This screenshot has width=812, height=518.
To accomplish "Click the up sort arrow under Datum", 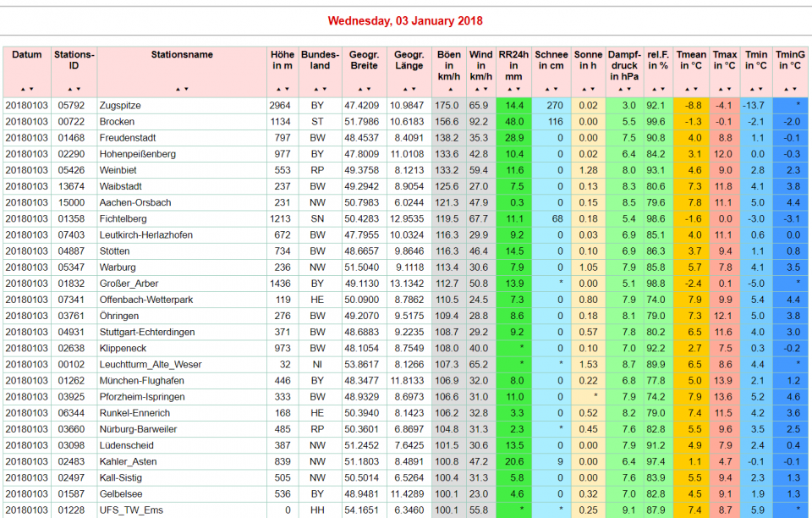I will (x=23, y=89).
